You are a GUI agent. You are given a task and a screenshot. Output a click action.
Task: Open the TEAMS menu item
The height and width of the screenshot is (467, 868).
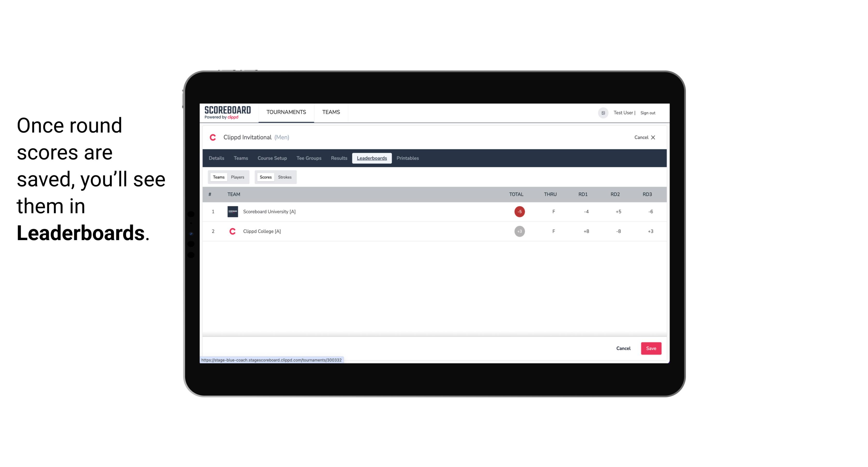331,112
